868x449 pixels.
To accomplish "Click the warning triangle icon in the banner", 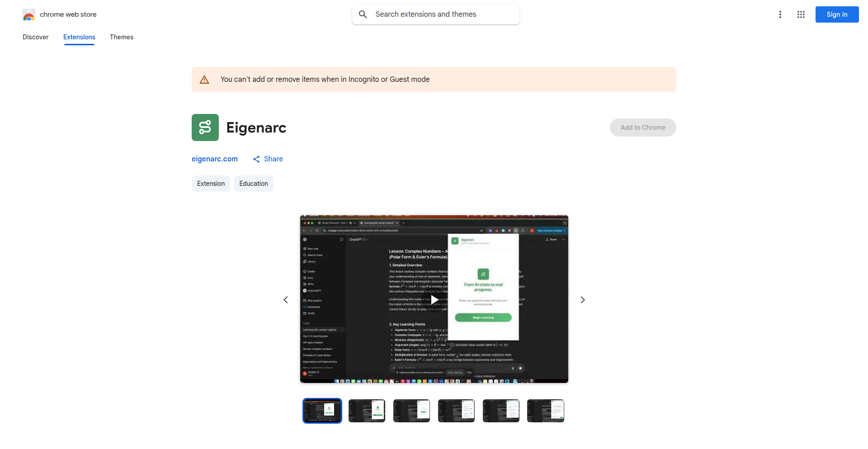I will [x=204, y=80].
